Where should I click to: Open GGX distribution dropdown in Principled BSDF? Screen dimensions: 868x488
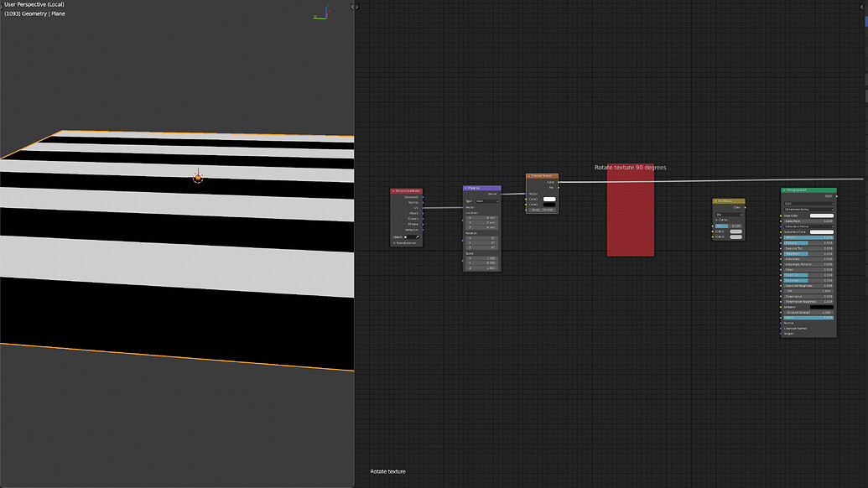pyautogui.click(x=808, y=204)
